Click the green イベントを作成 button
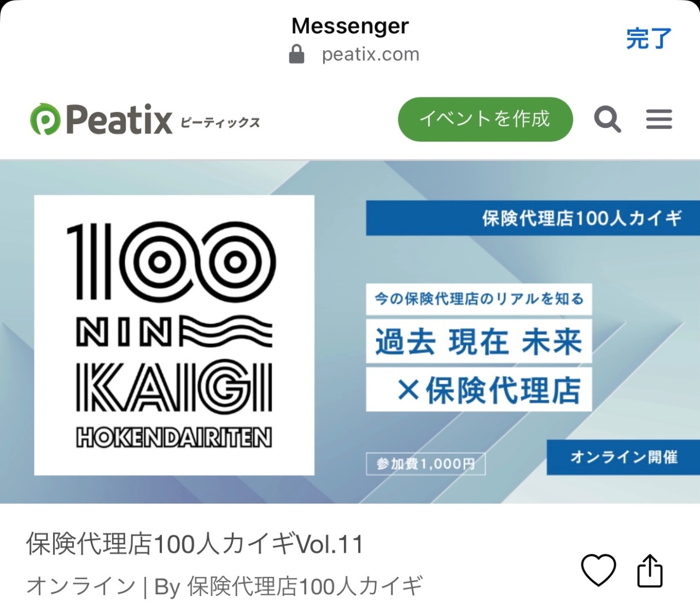The height and width of the screenshot is (614, 700). (x=485, y=119)
